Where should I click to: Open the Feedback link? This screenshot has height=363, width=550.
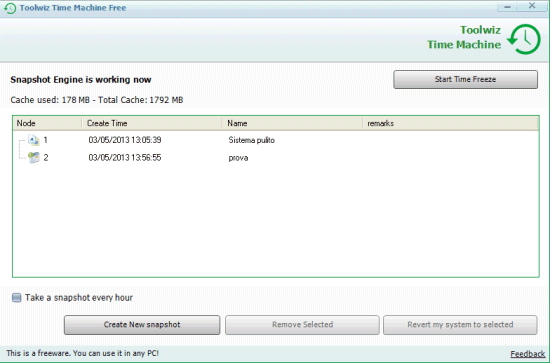(528, 354)
